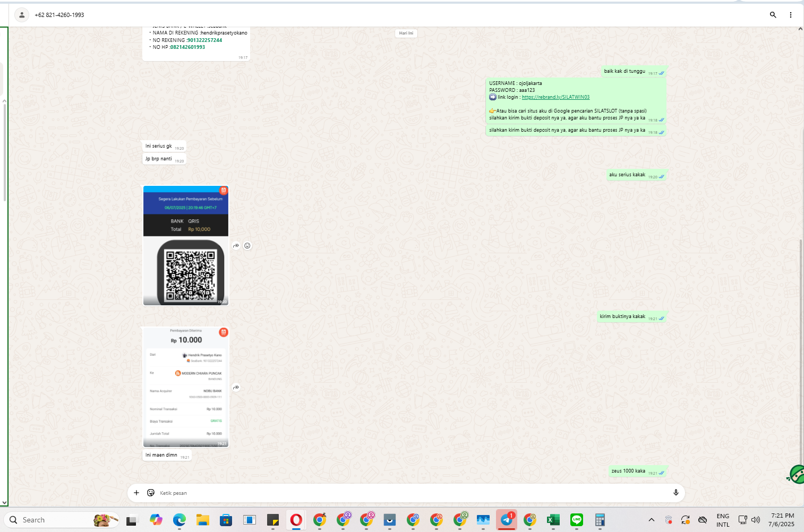Start recording a voice message
Viewport: 804px width, 532px height.
(x=676, y=493)
